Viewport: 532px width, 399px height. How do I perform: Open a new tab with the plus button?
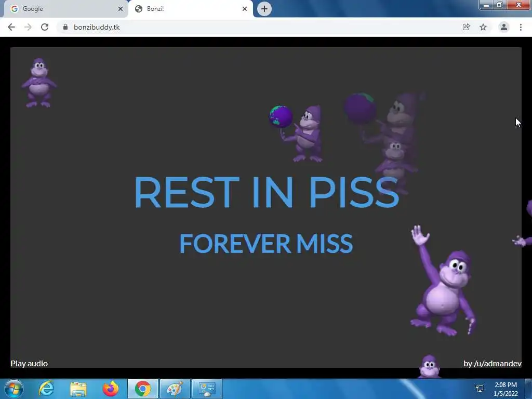click(x=264, y=9)
